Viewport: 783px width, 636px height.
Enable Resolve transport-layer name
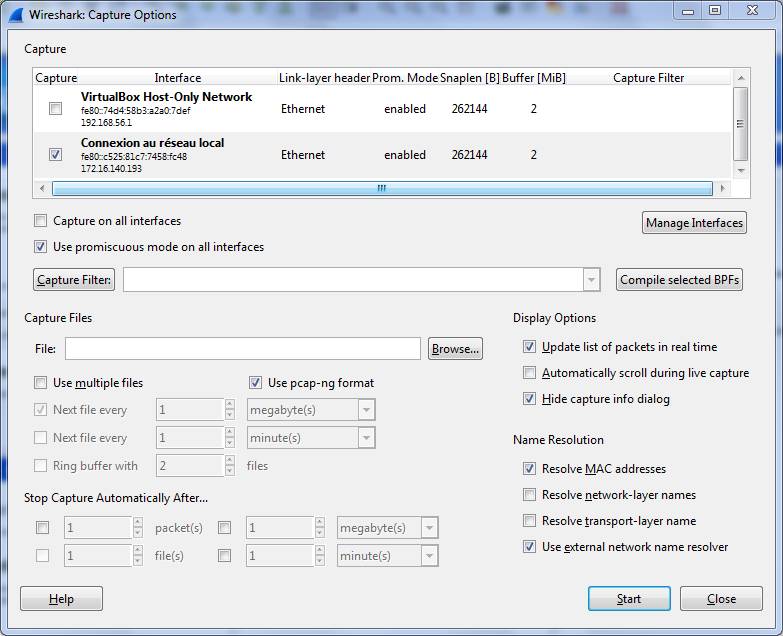click(x=529, y=521)
